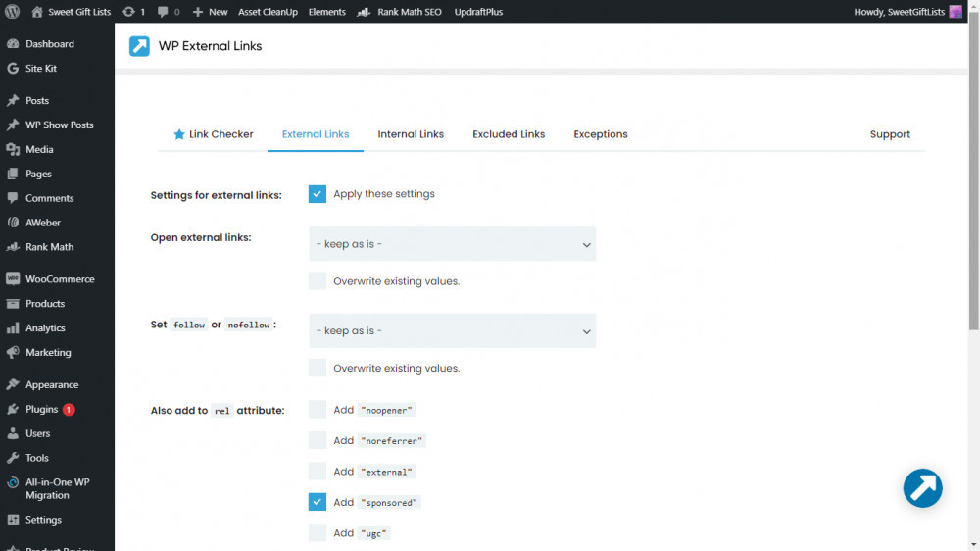The image size is (980, 551).
Task: Click the updates refresh icon showing 1
Action: click(x=128, y=11)
